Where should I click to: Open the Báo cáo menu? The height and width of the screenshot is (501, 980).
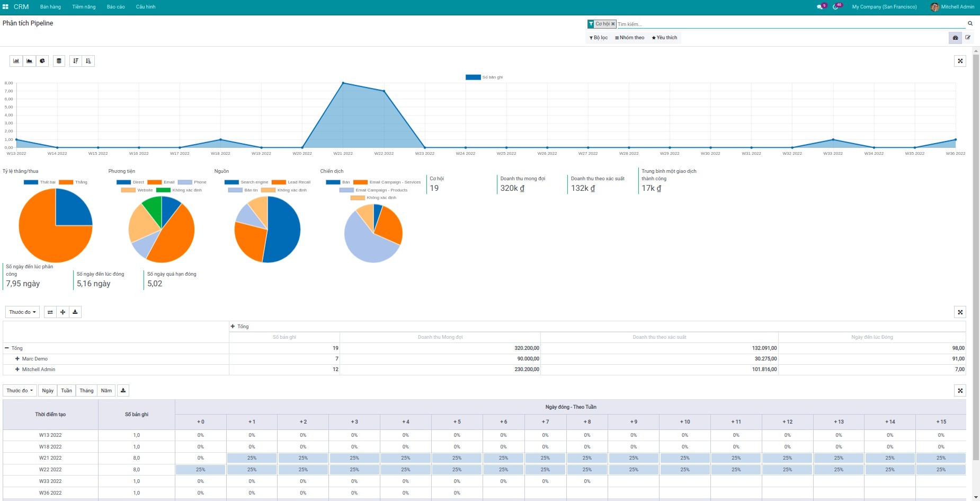click(115, 7)
